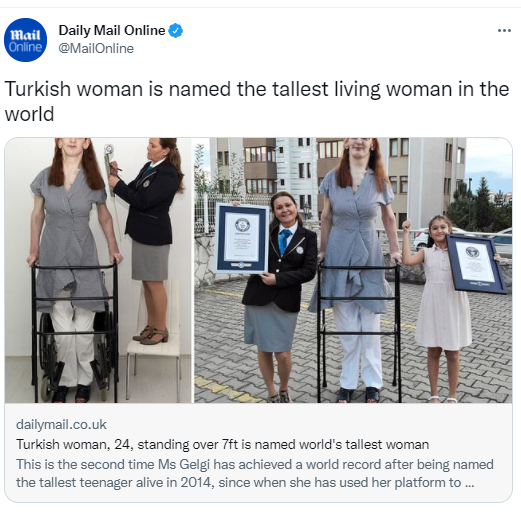Open the three-dot more options menu
Image resolution: width=521 pixels, height=513 pixels.
[504, 31]
